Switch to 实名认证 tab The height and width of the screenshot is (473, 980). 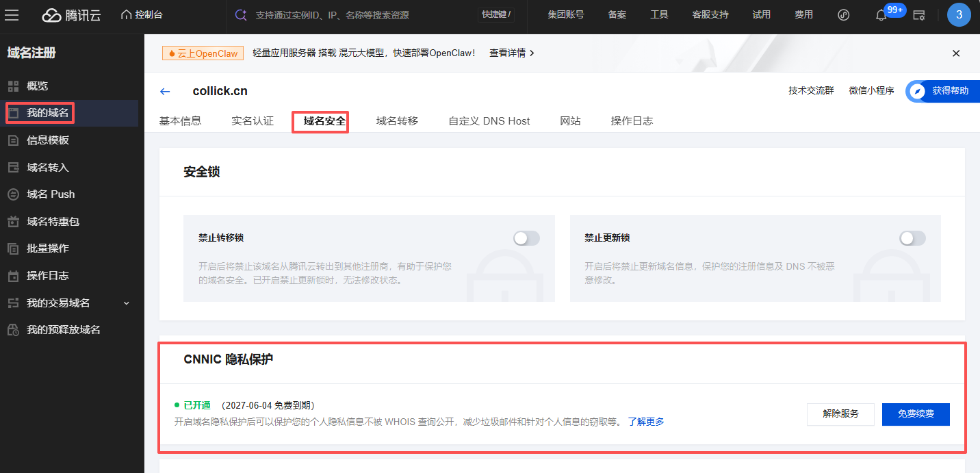pos(253,121)
